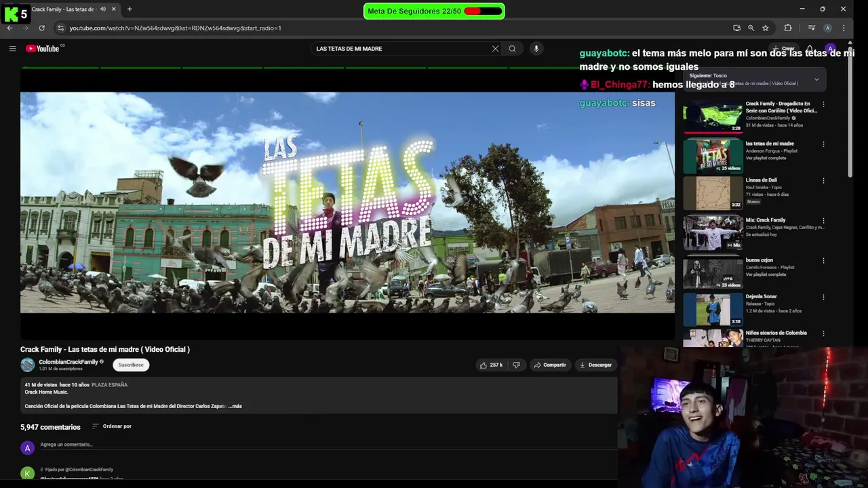Viewport: 868px width, 488px height.
Task: Click the Compartir share button
Action: click(x=549, y=365)
